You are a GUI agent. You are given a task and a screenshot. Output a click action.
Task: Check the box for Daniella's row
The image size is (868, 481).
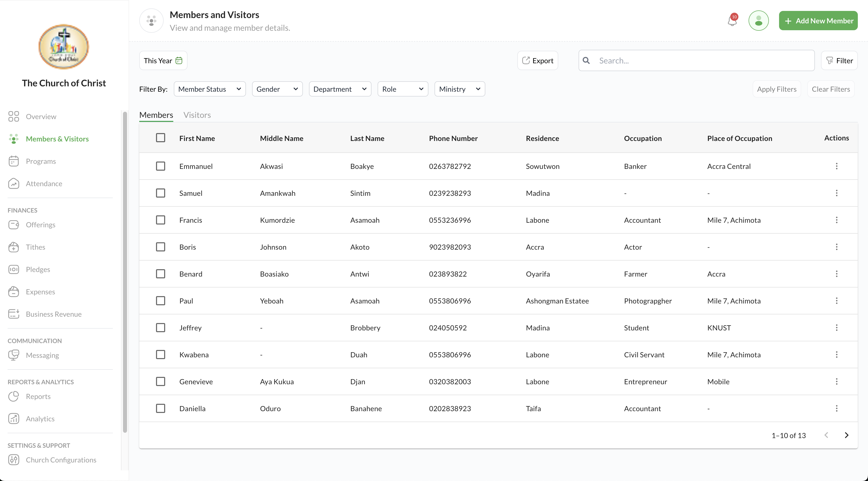tap(160, 409)
